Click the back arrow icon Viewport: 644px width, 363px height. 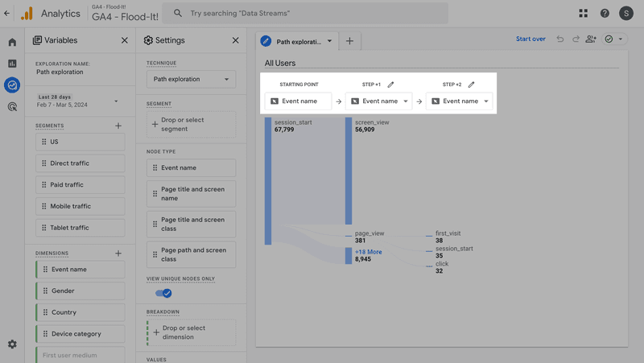pyautogui.click(x=7, y=13)
